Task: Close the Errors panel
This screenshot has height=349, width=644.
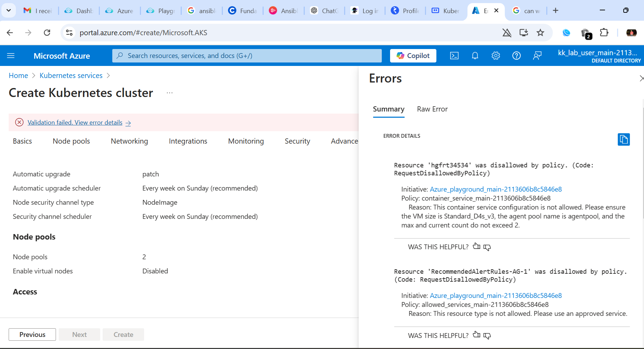Action: (641, 79)
